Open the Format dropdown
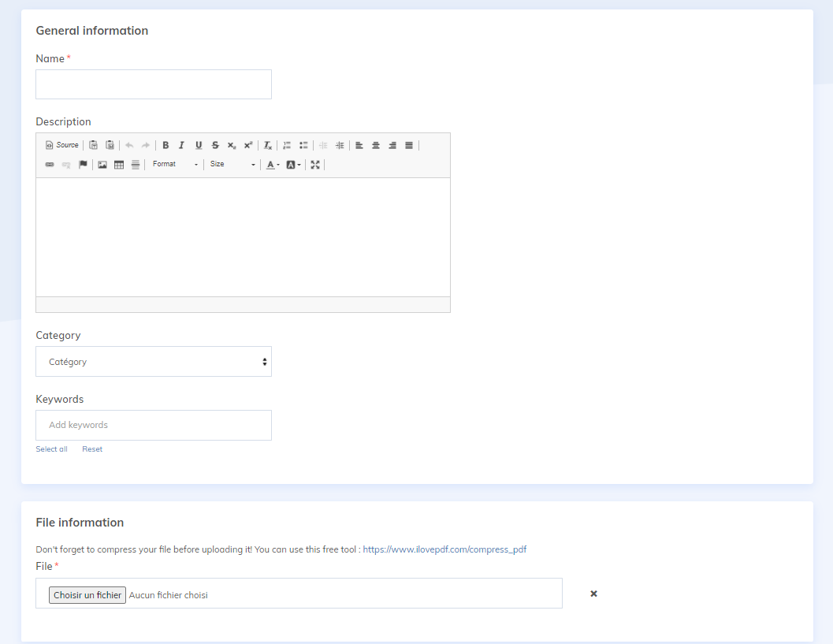 tap(175, 165)
